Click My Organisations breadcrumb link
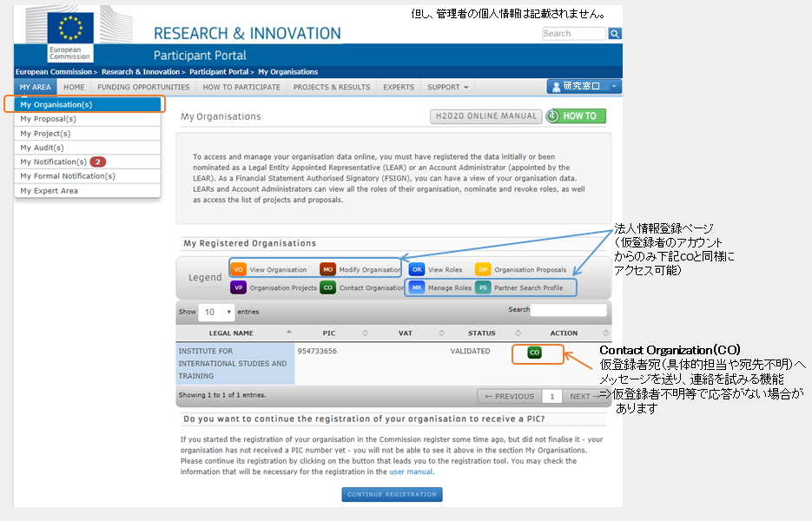The height and width of the screenshot is (521, 812). (x=288, y=72)
